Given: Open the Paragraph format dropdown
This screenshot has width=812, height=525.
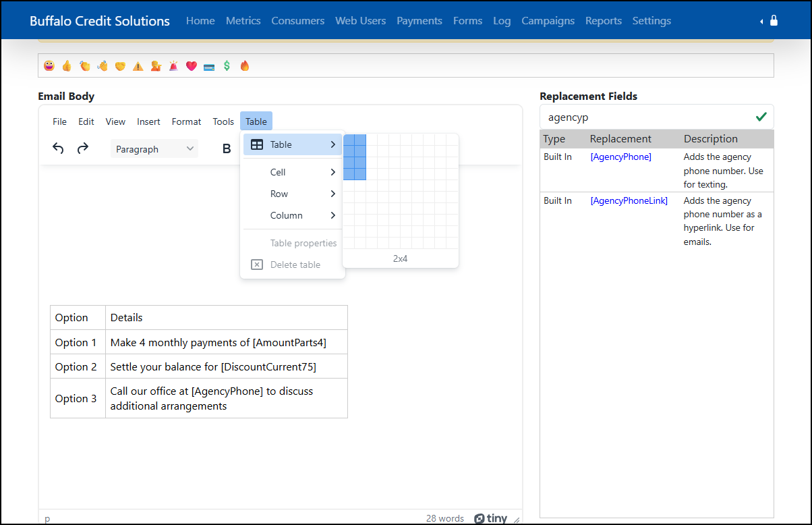Looking at the screenshot, I should [154, 148].
